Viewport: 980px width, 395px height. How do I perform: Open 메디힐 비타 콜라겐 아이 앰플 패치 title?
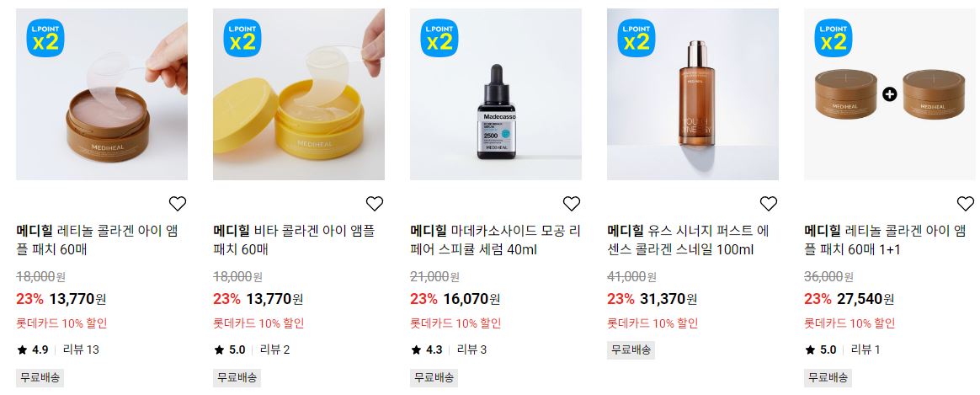[x=294, y=241]
